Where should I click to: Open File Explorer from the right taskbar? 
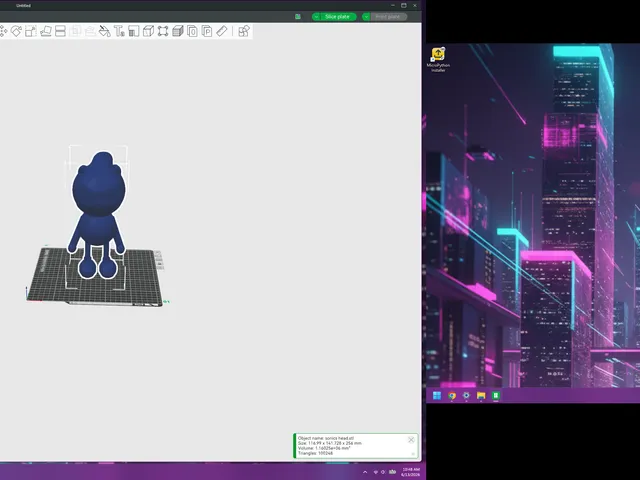(x=481, y=396)
